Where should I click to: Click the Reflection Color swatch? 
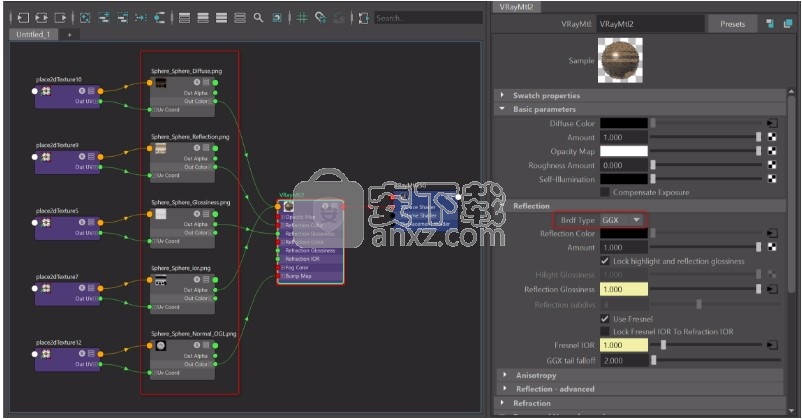623,233
